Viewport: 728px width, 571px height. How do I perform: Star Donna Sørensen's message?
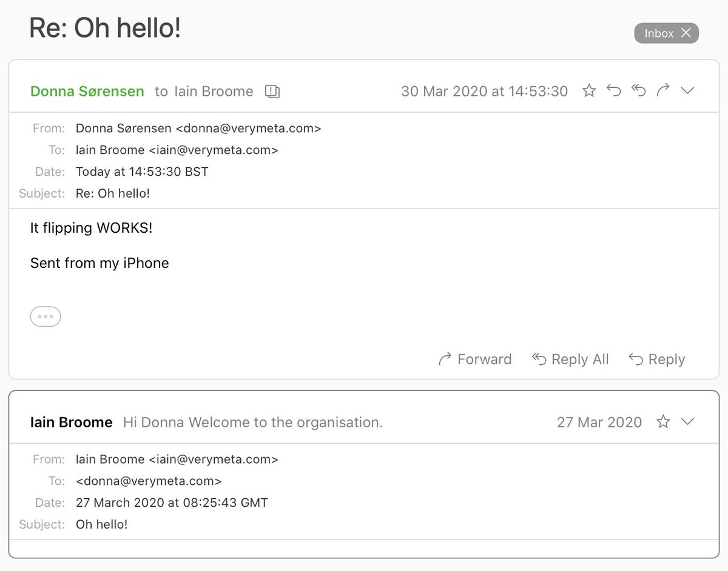(589, 91)
